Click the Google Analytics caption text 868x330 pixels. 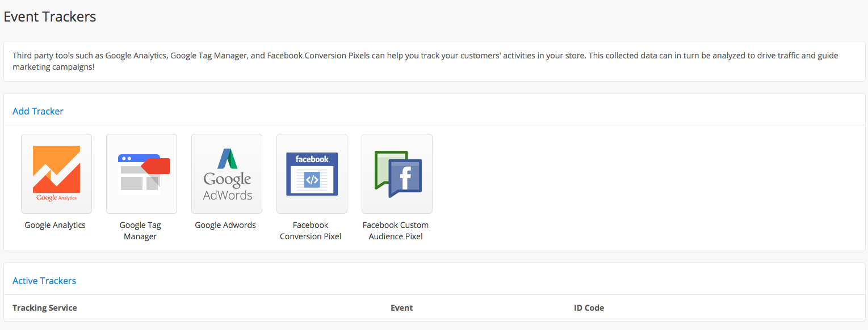pos(55,225)
